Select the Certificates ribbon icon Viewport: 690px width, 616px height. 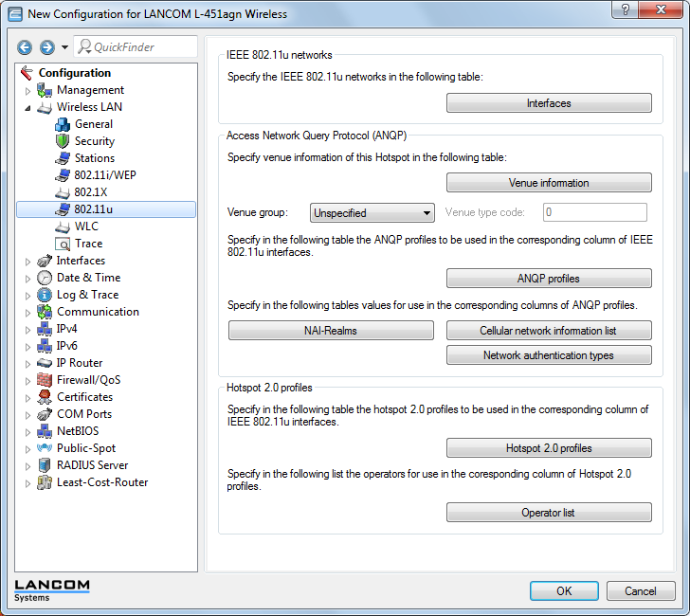pos(45,397)
